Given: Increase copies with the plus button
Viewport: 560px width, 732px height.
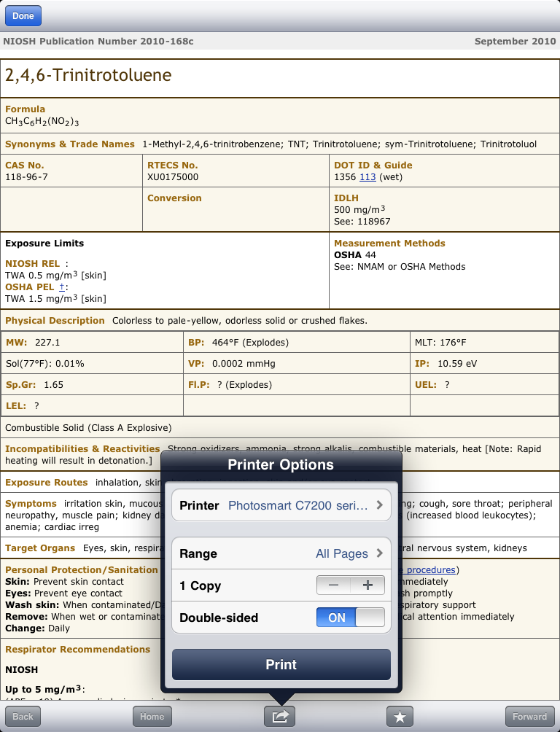Looking at the screenshot, I should 367,585.
